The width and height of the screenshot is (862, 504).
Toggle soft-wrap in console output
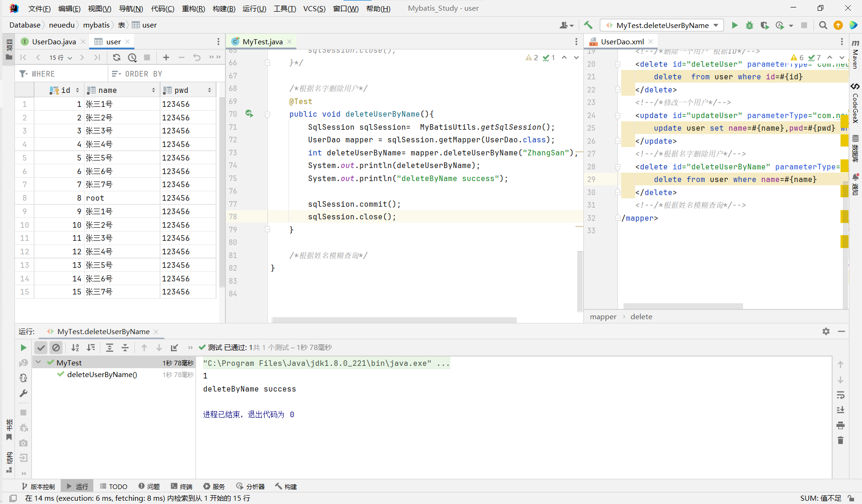click(841, 395)
